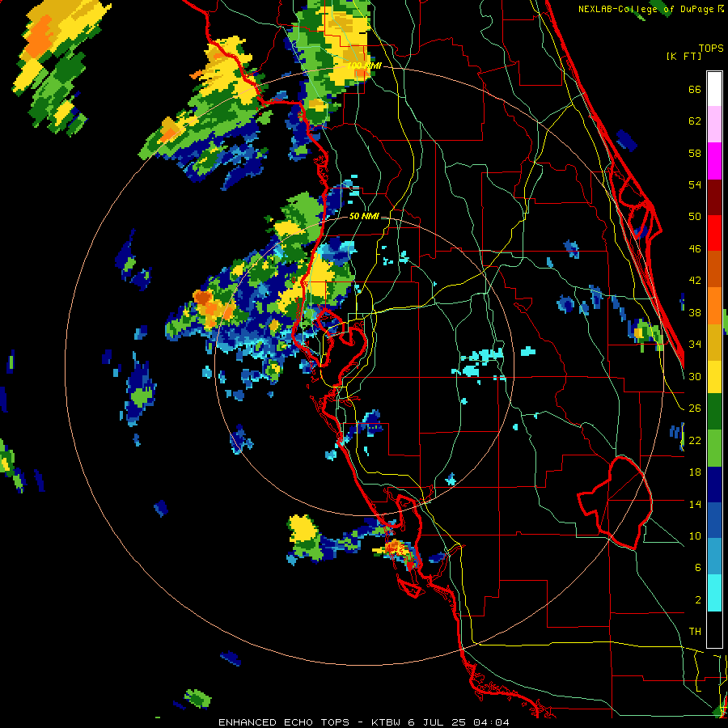This screenshot has width=728, height=728.
Task: Select the dark green legend swatch
Action: (714, 412)
